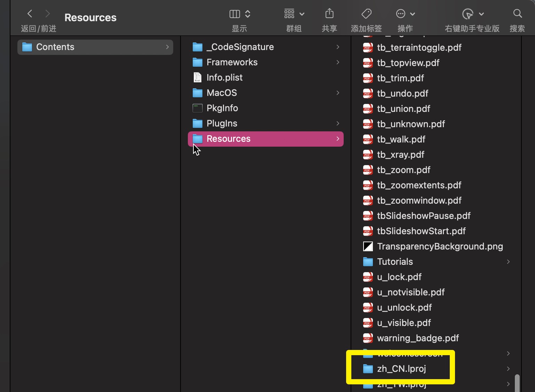Select the zh_CN.lproj folder
This screenshot has width=535, height=392.
tap(401, 369)
